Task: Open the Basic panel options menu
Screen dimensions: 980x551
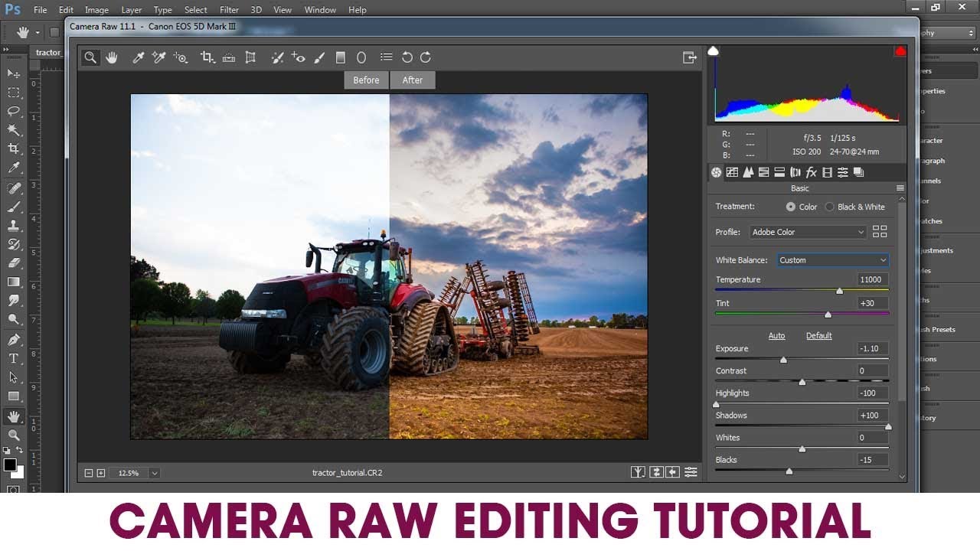Action: pos(900,188)
